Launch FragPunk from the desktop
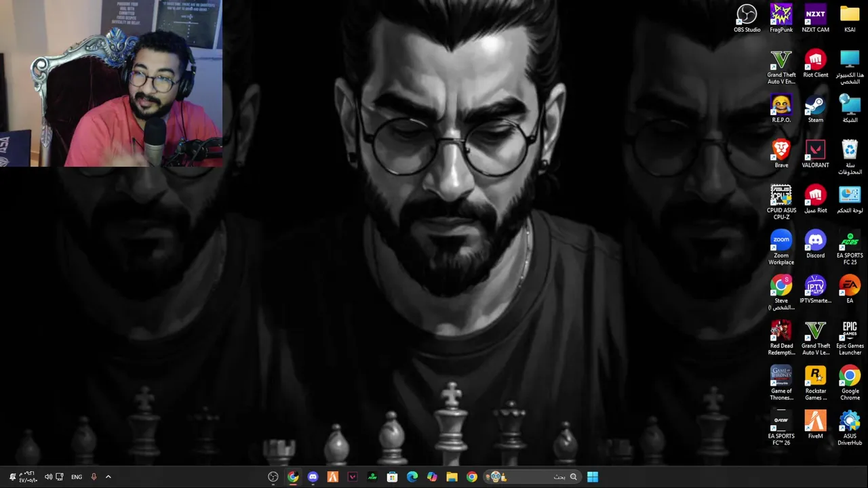The image size is (868, 488). [781, 18]
